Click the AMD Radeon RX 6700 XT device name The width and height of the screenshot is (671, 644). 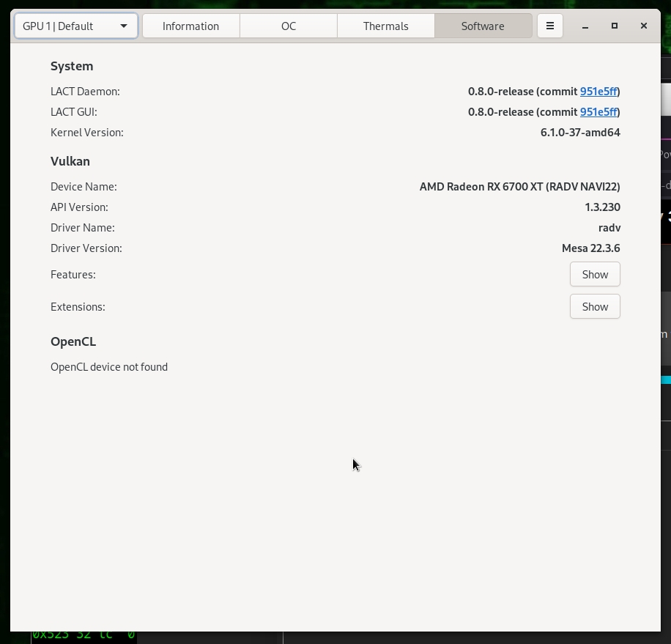pos(519,187)
